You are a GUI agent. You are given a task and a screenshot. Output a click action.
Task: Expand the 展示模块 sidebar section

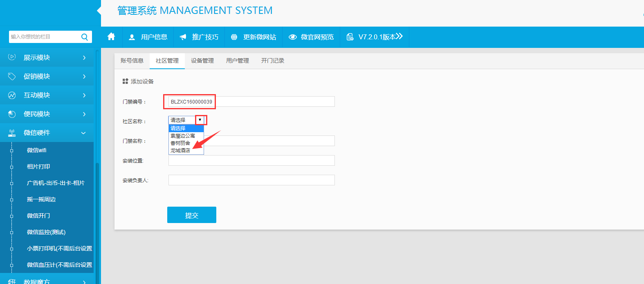[x=84, y=58]
